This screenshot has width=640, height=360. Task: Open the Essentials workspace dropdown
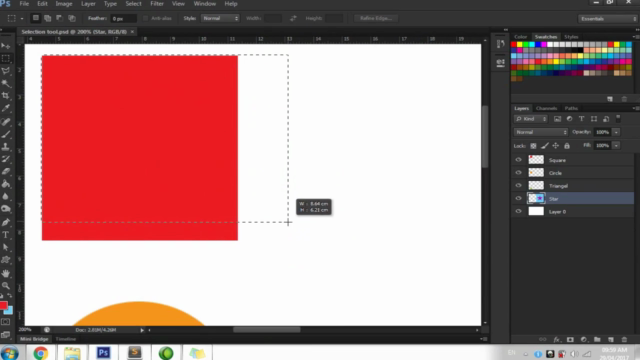(x=607, y=19)
